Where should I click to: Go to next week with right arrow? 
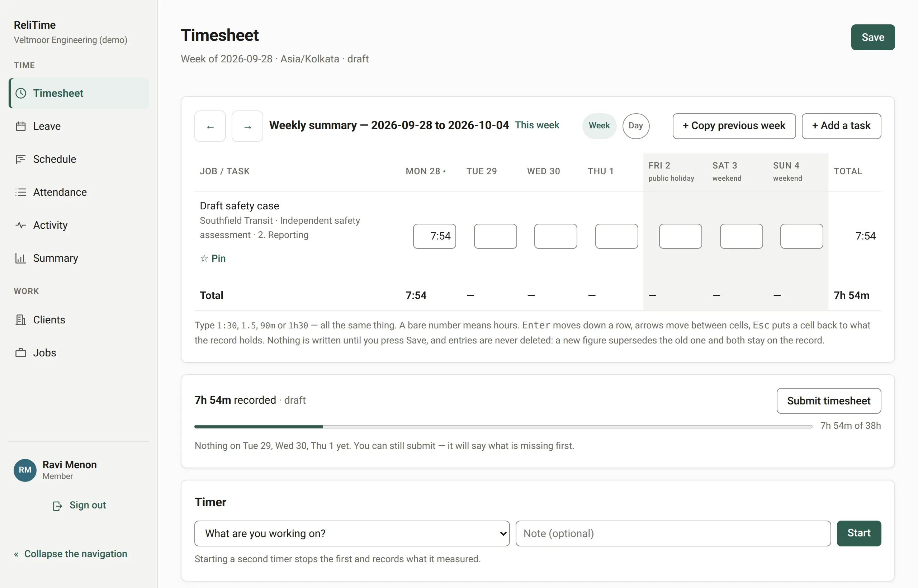click(x=247, y=126)
